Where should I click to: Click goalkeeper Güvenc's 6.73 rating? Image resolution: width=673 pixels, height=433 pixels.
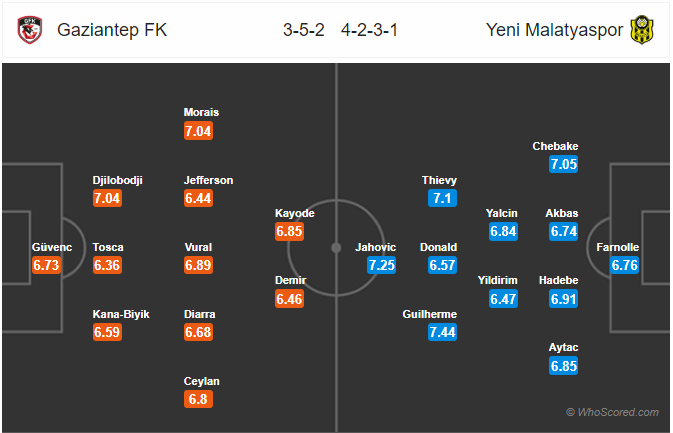(46, 265)
